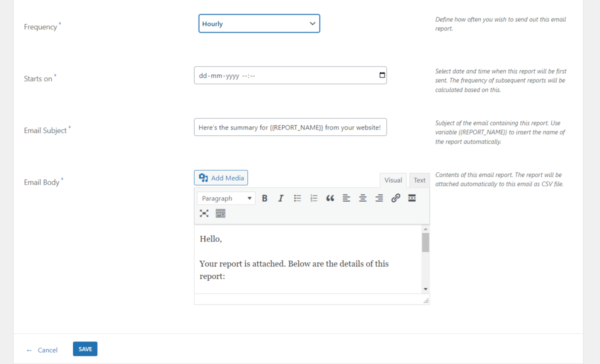Align text right in editor

[x=379, y=198]
